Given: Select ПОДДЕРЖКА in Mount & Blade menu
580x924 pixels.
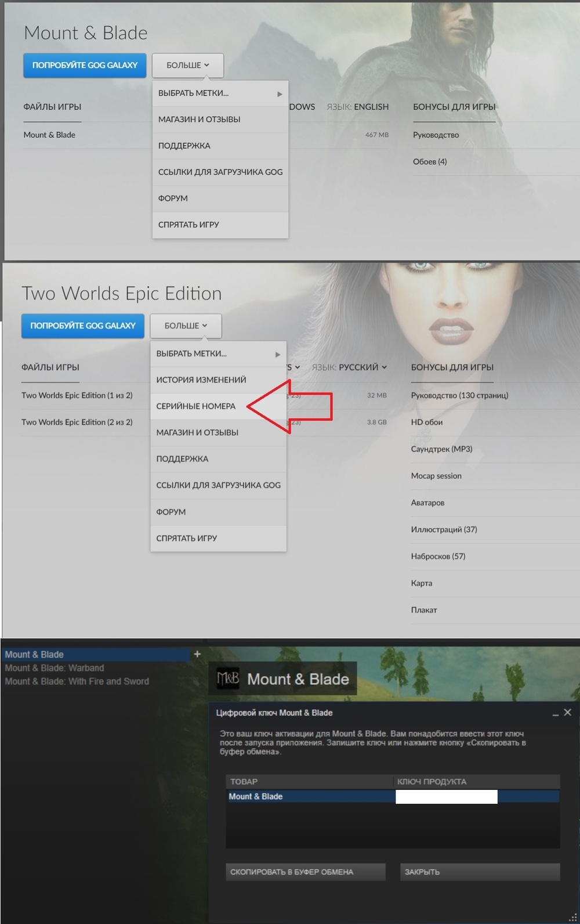Looking at the screenshot, I should 220,146.
